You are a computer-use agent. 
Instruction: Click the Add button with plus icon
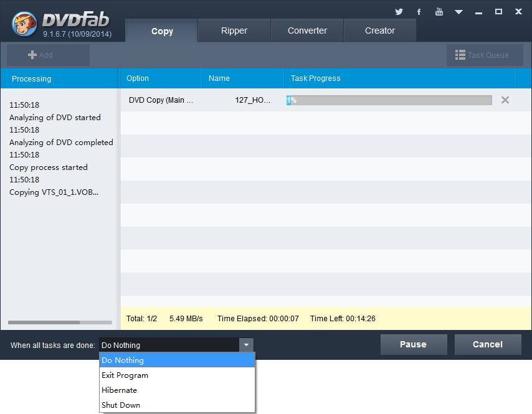pyautogui.click(x=48, y=55)
